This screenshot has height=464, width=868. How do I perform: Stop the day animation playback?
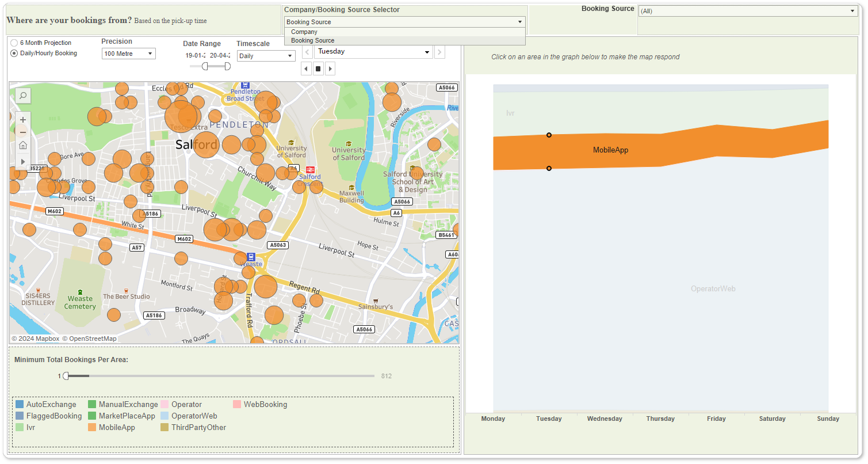click(318, 69)
